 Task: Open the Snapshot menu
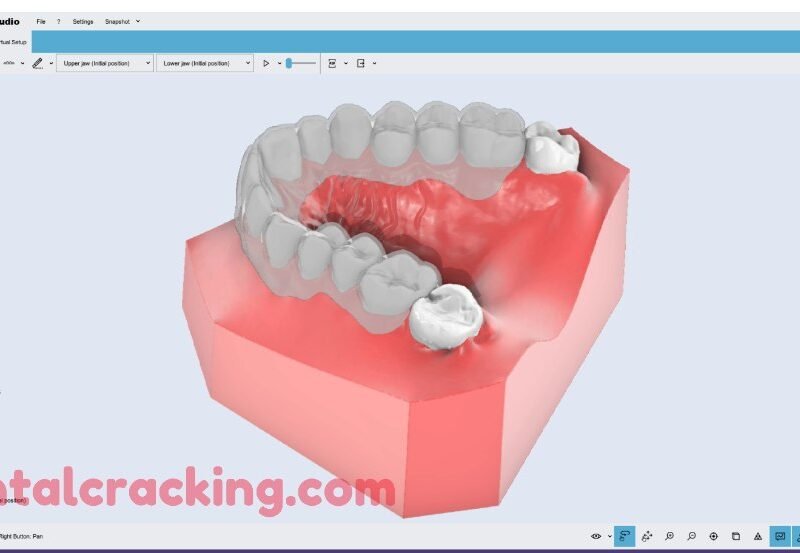click(x=117, y=21)
